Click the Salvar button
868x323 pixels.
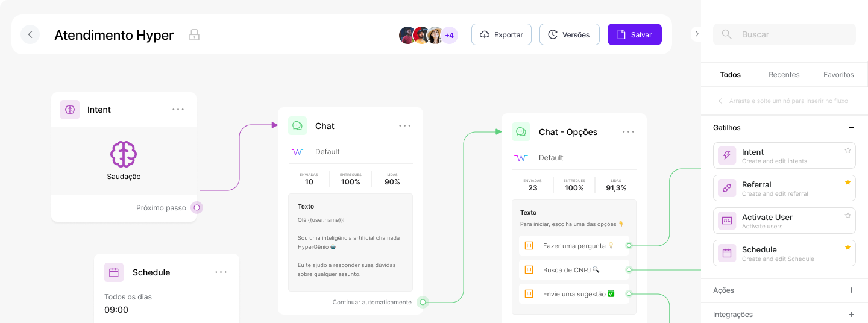(x=635, y=34)
